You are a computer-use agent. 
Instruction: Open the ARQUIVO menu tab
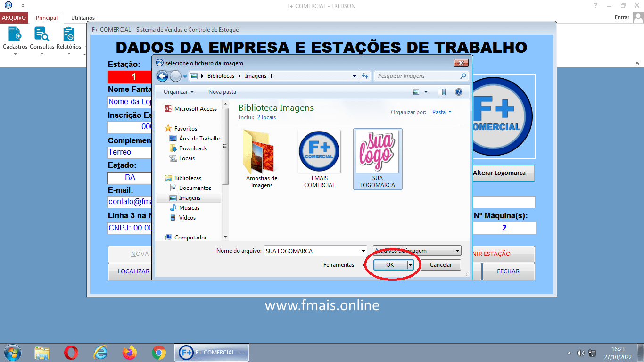click(14, 18)
